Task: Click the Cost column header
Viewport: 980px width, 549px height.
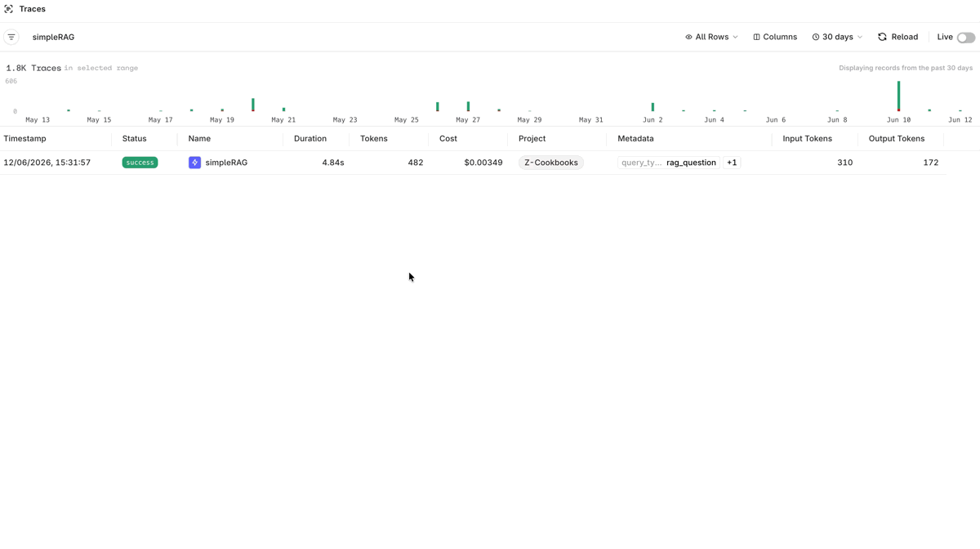Action: [448, 139]
